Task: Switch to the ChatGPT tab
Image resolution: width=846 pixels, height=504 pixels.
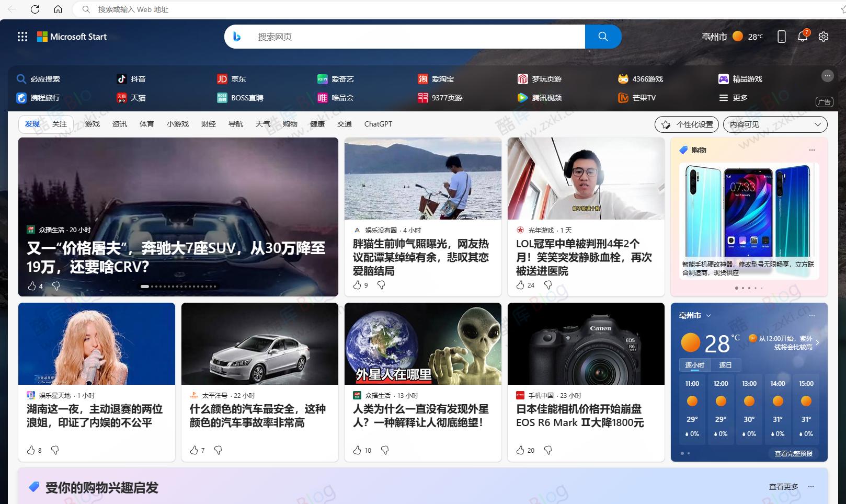Action: coord(378,124)
